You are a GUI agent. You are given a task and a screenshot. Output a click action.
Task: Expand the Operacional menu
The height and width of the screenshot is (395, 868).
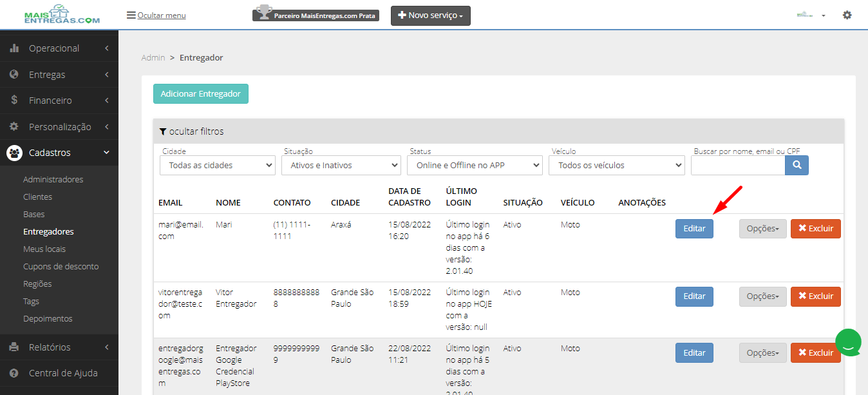pyautogui.click(x=59, y=48)
